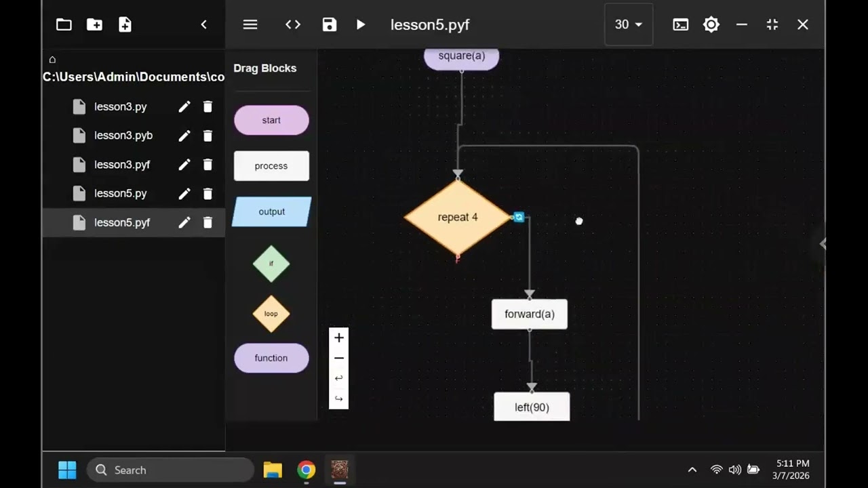Open File Explorer from the taskbar
Viewport: 868px width, 488px height.
pos(273,470)
